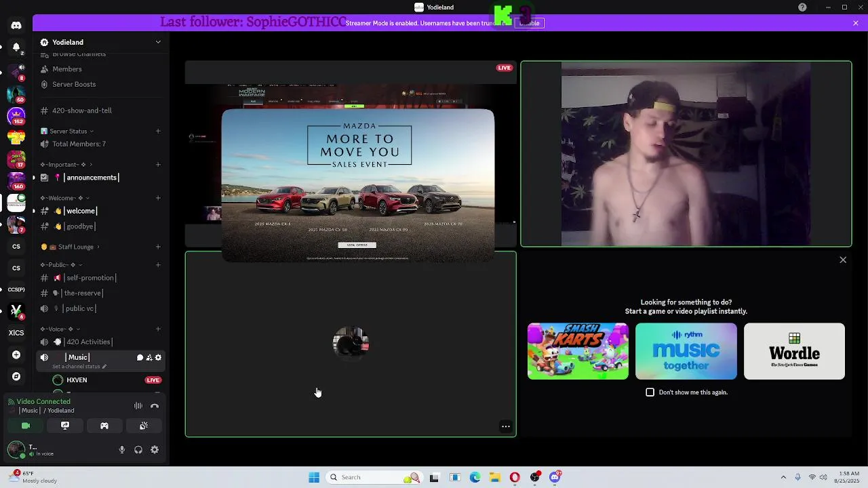868x488 pixels.
Task: Open the welcome channel
Action: pyautogui.click(x=100, y=211)
